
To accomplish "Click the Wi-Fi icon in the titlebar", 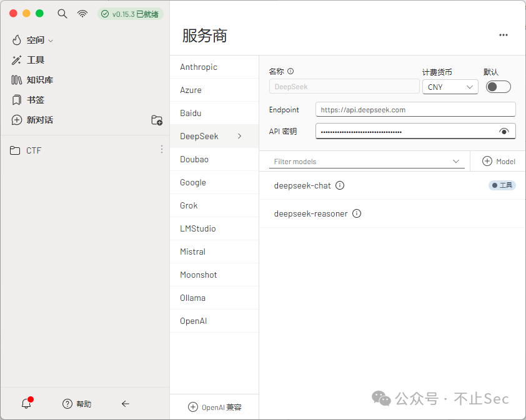I will (x=82, y=13).
